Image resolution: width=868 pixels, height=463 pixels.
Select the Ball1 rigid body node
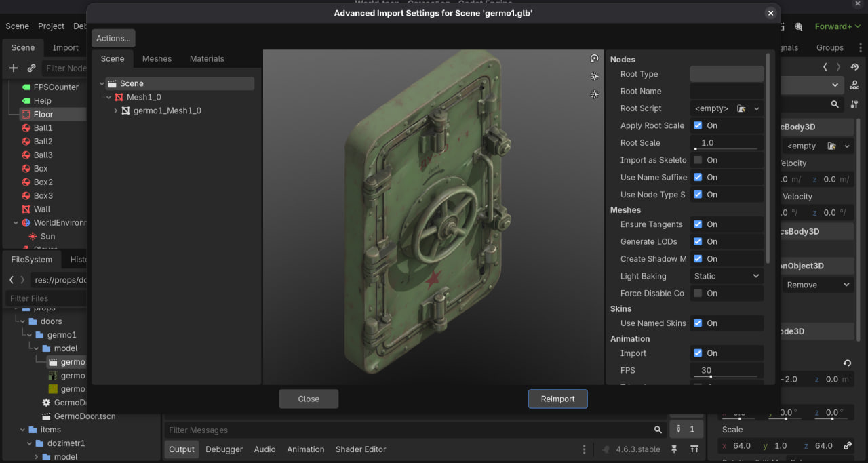43,128
